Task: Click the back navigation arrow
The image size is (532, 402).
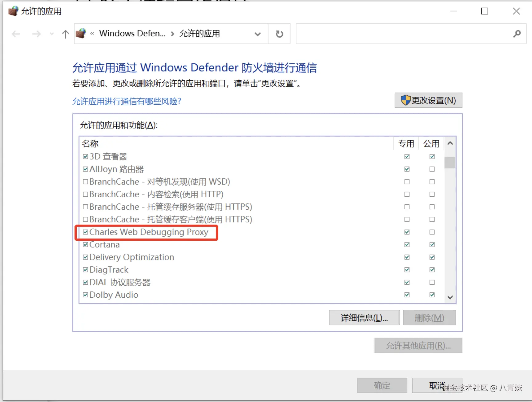Action: point(16,34)
